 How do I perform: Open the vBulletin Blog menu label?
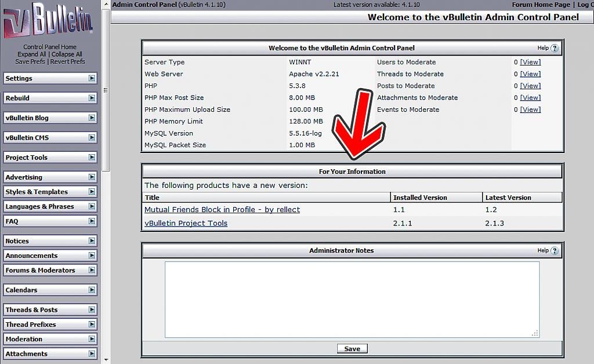27,118
